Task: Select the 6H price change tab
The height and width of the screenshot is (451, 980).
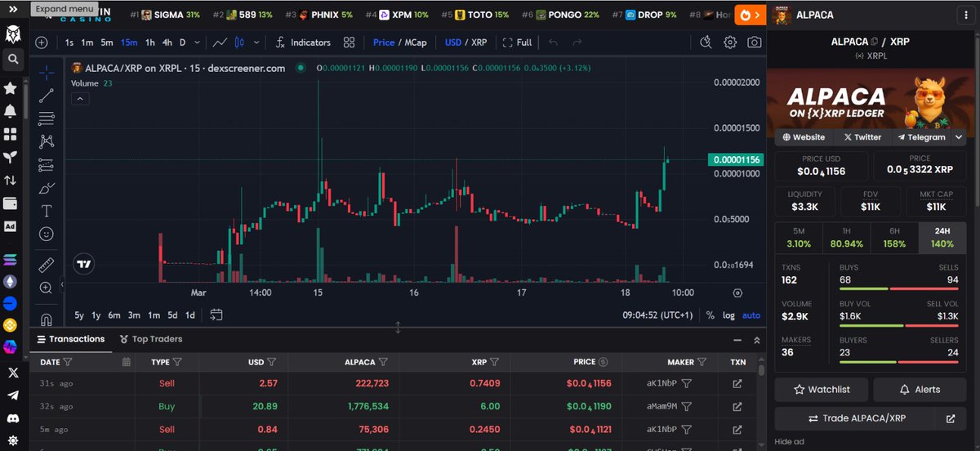Action: tap(895, 238)
